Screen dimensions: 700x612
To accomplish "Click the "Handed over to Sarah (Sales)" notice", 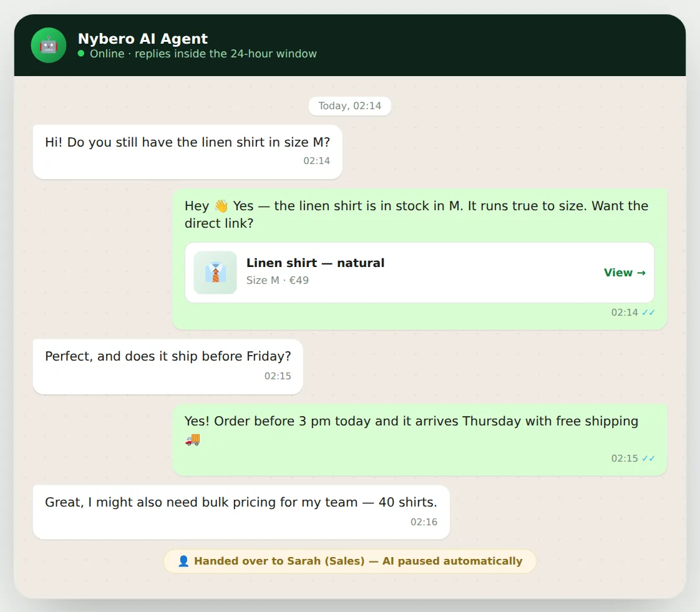I will tap(349, 561).
